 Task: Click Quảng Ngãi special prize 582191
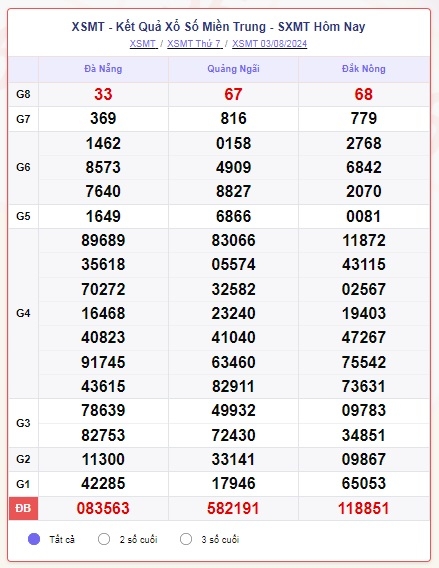click(x=233, y=508)
